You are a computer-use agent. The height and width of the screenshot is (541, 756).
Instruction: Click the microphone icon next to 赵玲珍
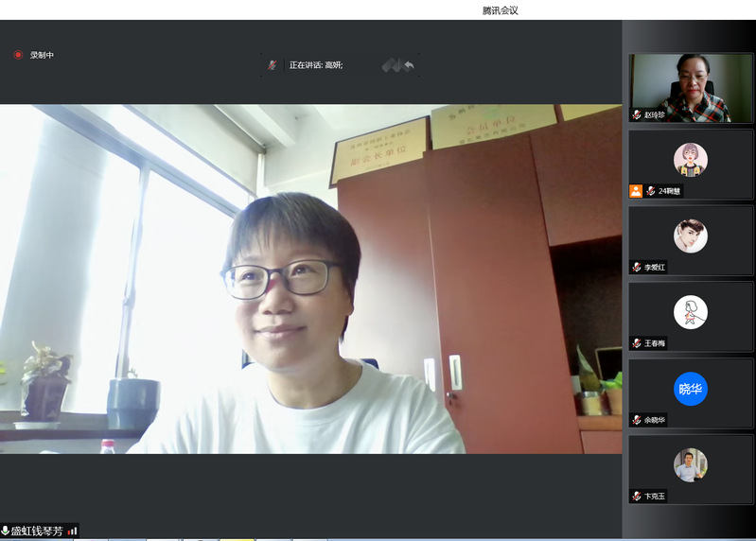(637, 114)
